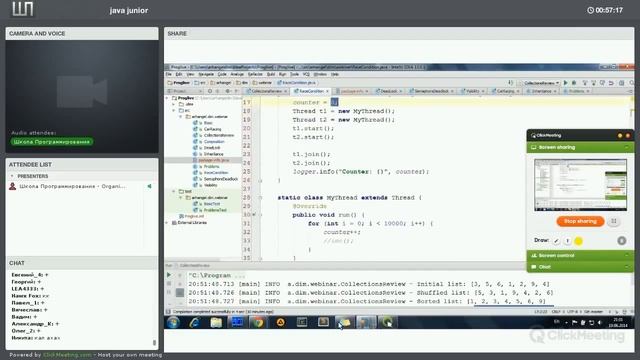Switch to the CollectionsReview editor tab
This screenshot has height=360, width=640.
pos(267,91)
